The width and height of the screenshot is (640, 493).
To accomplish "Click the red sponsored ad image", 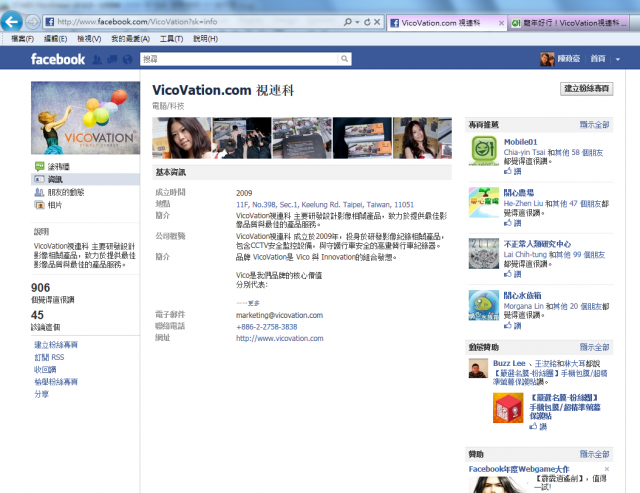I will coord(508,408).
